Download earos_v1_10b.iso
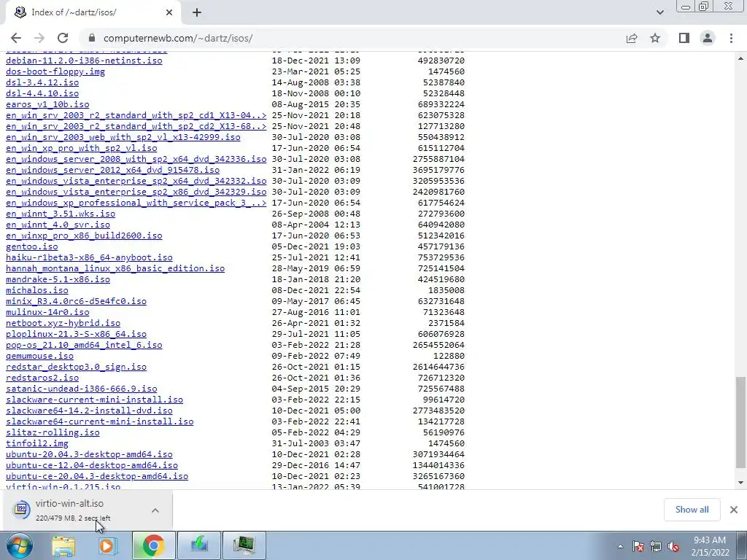Screen dimensions: 747x560 pyautogui.click(x=47, y=104)
